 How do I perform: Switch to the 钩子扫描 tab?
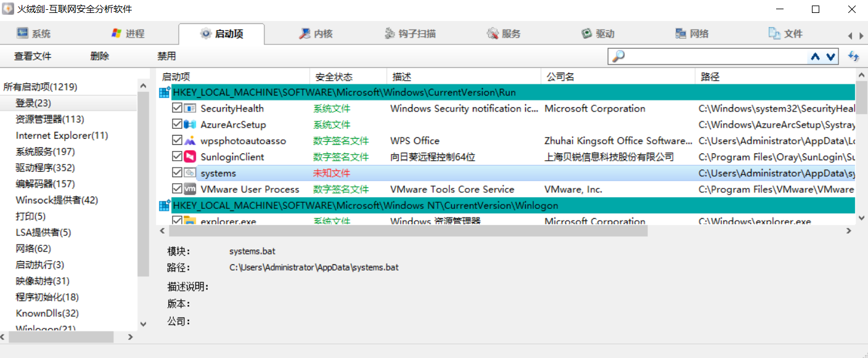tap(410, 34)
